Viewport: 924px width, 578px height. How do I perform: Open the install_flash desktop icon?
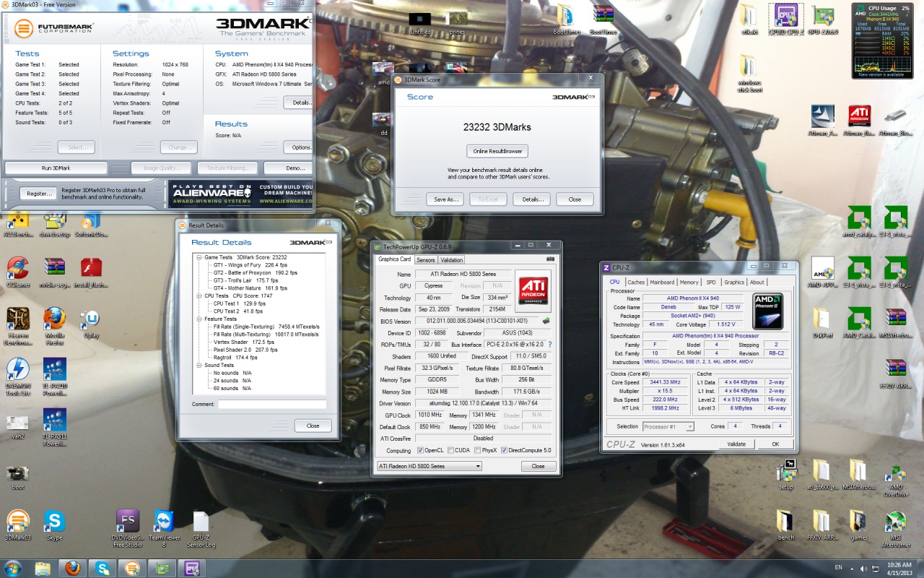coord(91,272)
